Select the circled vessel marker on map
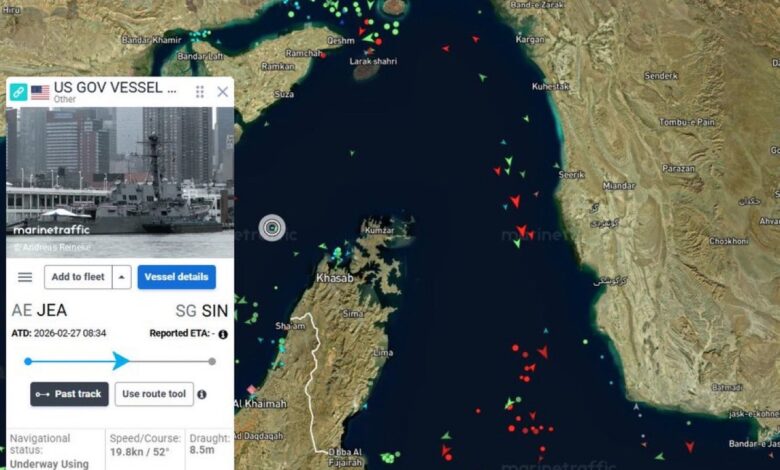The height and width of the screenshot is (470, 780). [x=271, y=228]
